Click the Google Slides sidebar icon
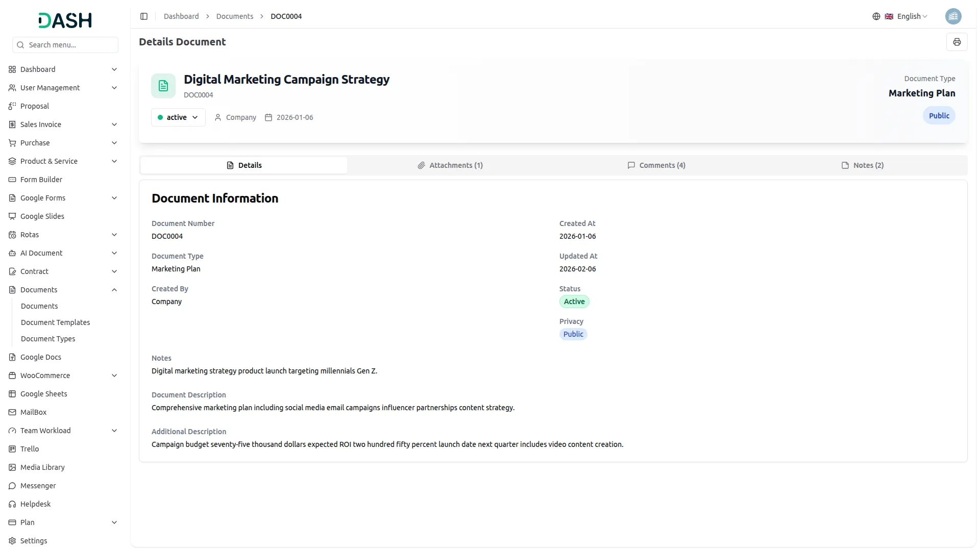Image resolution: width=980 pixels, height=551 pixels. [x=12, y=216]
